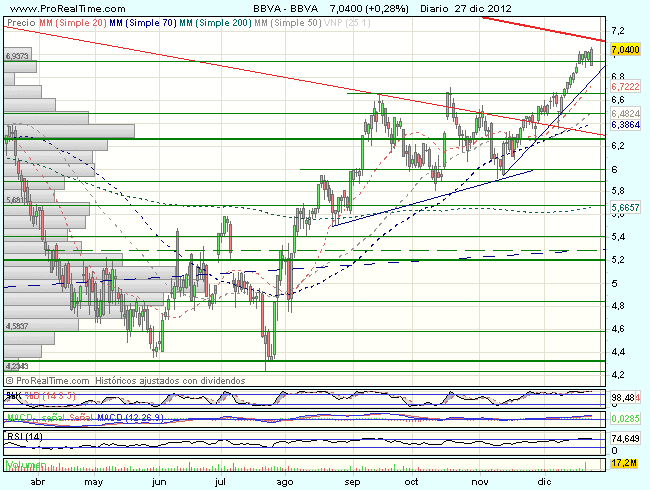This screenshot has height=490, width=650.
Task: Select the VNP (25 1) legend label
Action: point(347,23)
